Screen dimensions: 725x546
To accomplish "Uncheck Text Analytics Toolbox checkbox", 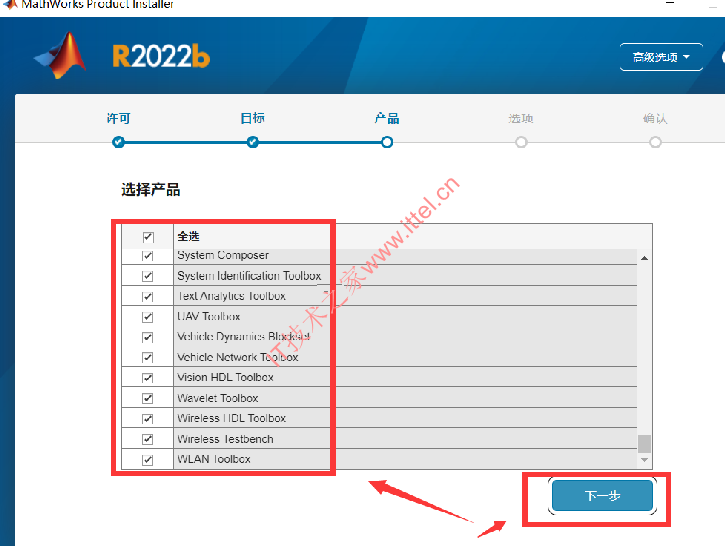I will click(147, 296).
